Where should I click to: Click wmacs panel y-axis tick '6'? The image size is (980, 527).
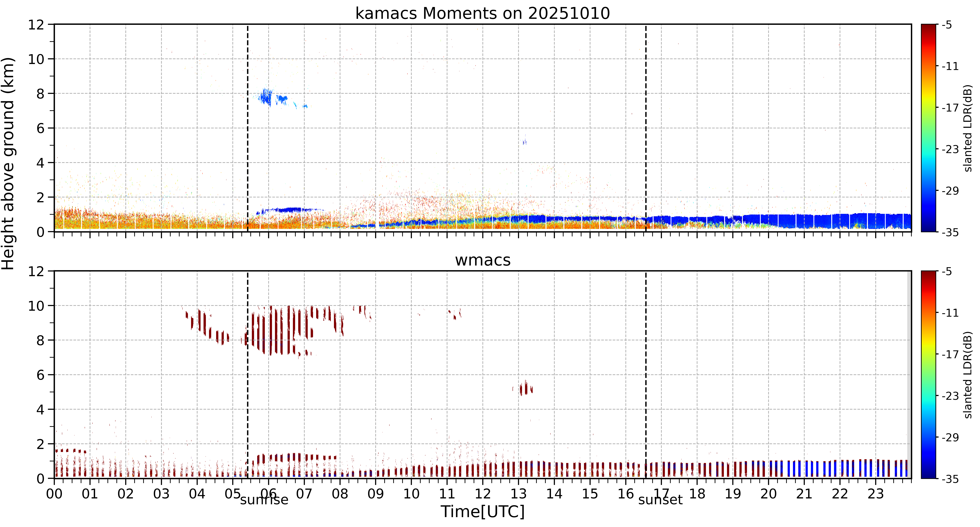click(x=40, y=375)
